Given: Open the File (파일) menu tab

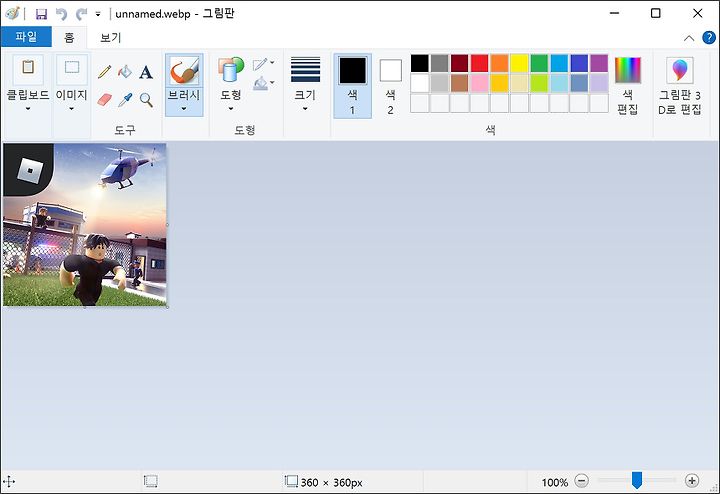Looking at the screenshot, I should point(26,37).
